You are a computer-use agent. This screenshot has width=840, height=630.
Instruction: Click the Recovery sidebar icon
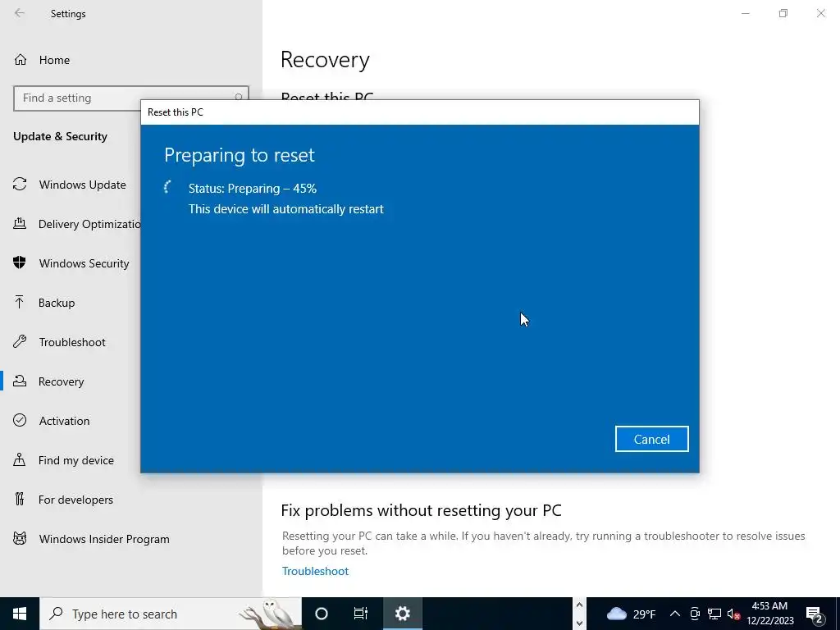(20, 381)
